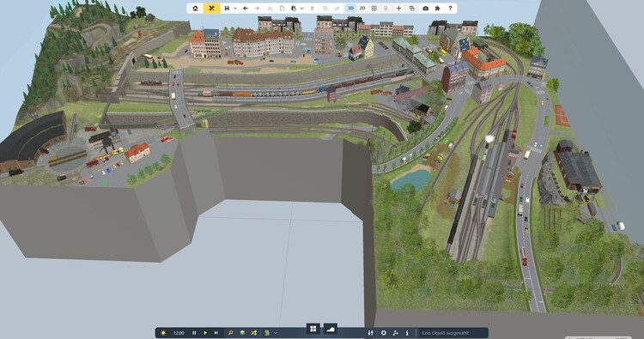
Task: Duplicate object icon next to trash
Action: [x=325, y=9]
